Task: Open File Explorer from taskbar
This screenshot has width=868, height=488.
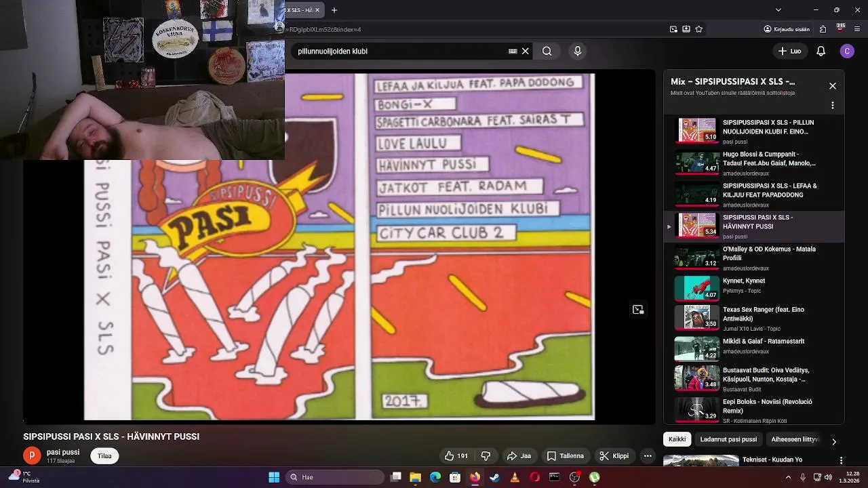Action: pyautogui.click(x=416, y=477)
